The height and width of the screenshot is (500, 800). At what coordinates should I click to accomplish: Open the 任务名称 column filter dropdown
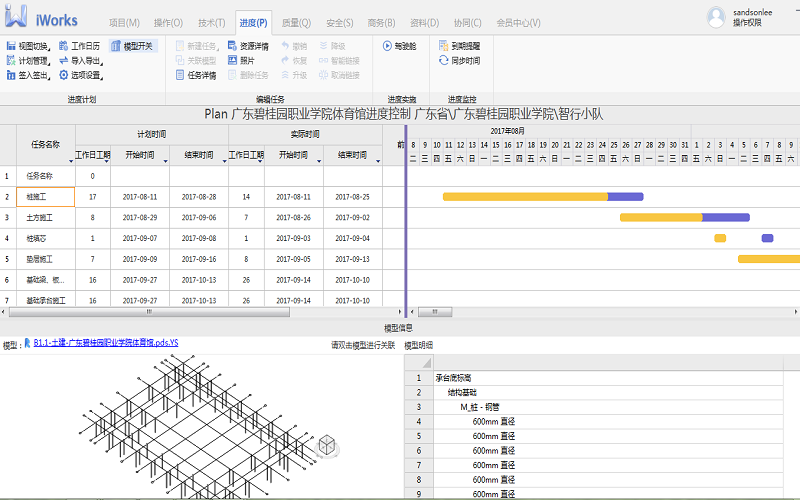(71, 161)
